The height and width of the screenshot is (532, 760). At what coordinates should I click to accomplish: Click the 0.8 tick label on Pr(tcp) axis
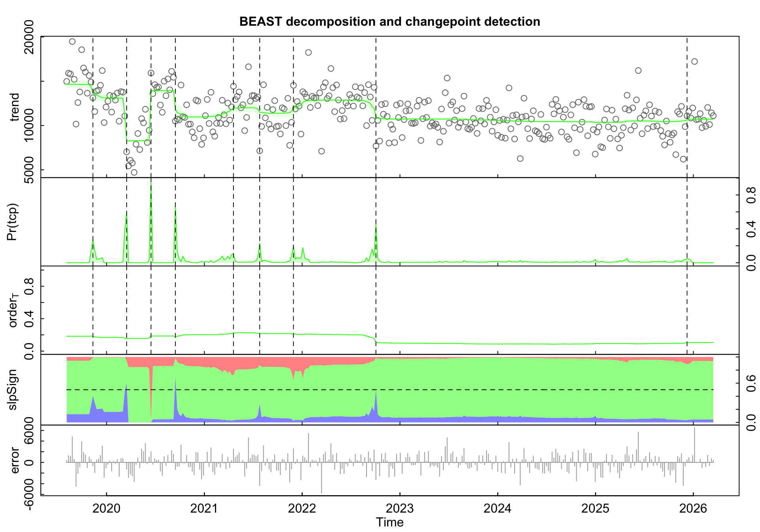pos(751,195)
